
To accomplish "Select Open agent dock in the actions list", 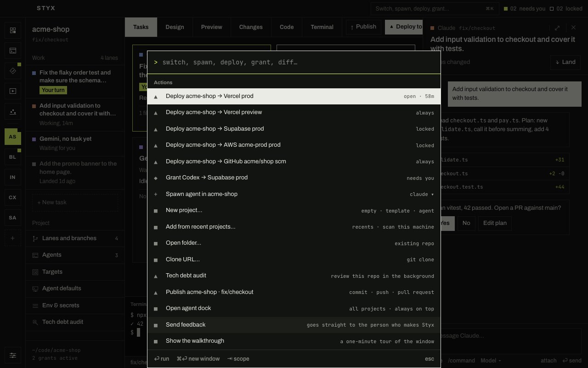I will coord(294,309).
